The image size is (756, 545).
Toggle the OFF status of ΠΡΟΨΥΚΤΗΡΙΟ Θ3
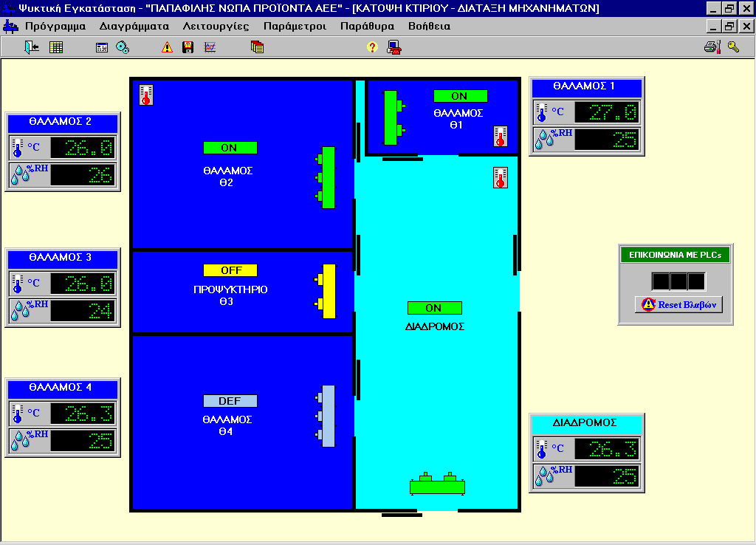click(230, 270)
